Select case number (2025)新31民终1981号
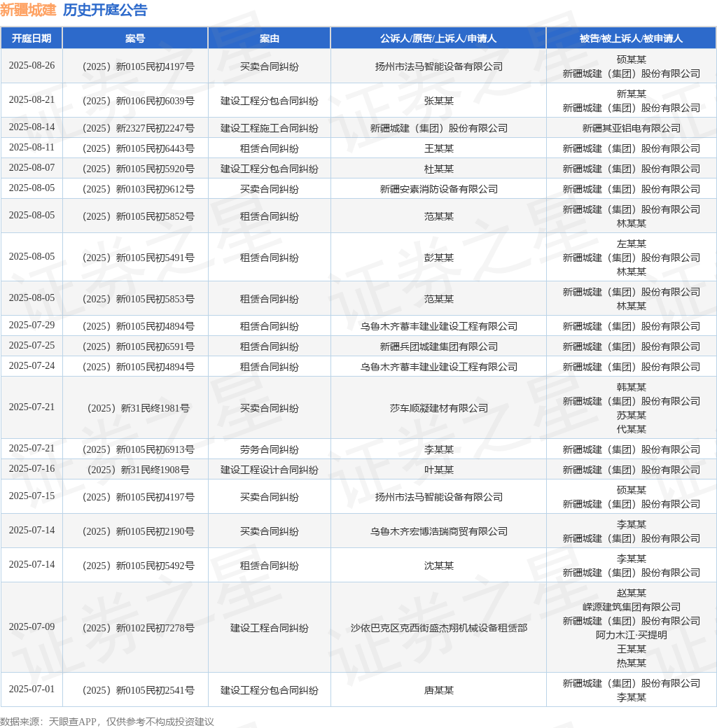The image size is (717, 728). 139,409
